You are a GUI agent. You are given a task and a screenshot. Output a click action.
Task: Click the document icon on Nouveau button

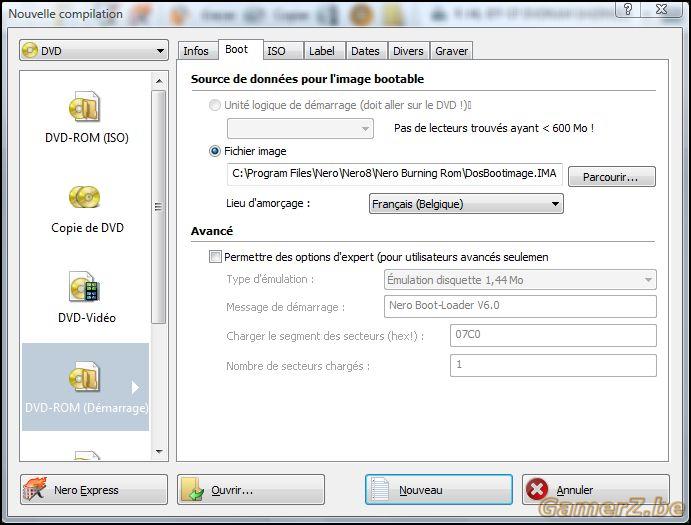(x=380, y=489)
